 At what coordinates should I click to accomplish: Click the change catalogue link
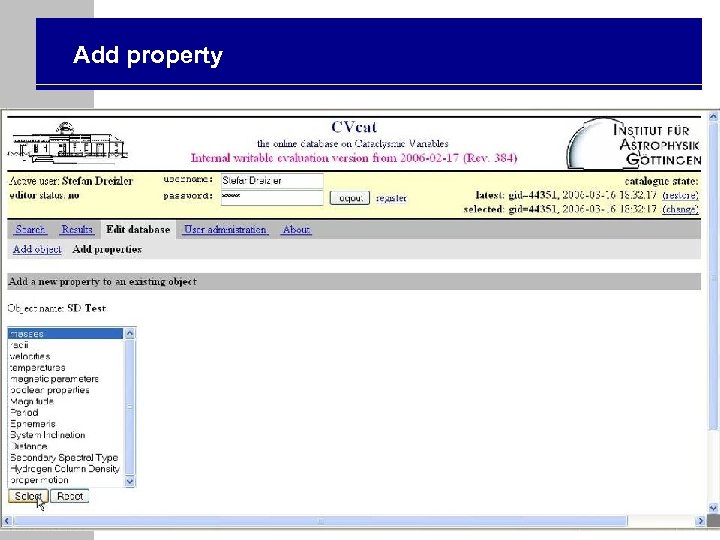click(x=681, y=209)
